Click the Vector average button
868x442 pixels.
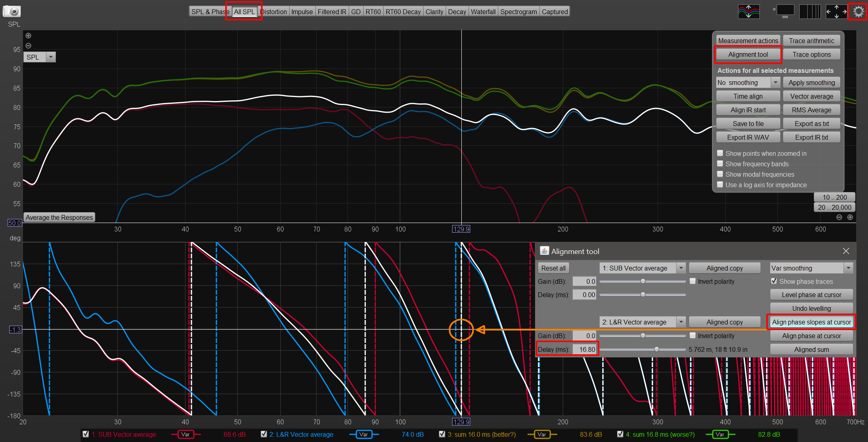point(812,96)
